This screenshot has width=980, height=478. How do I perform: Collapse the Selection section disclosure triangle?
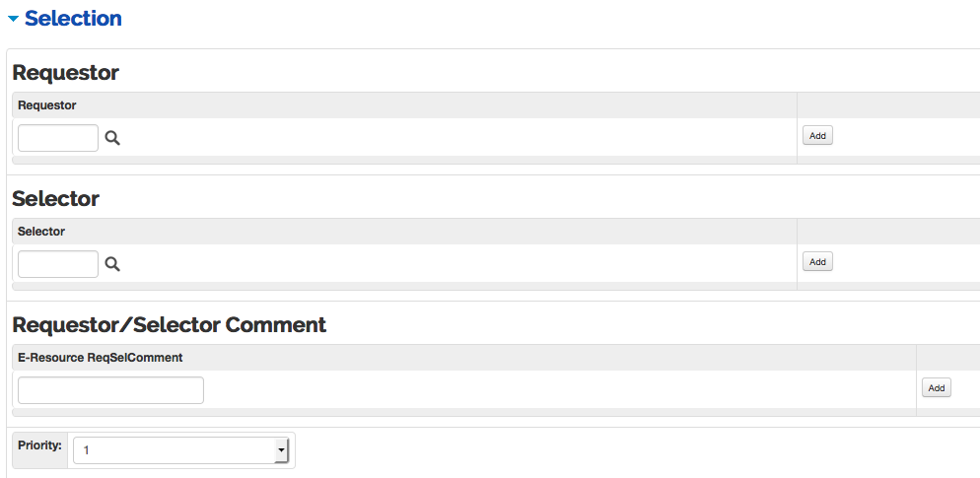tap(14, 19)
